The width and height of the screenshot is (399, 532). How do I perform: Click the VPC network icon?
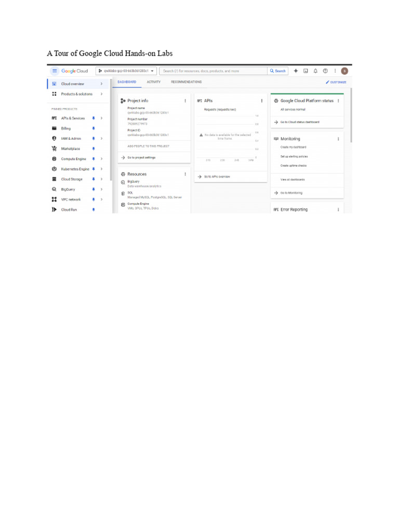[54, 199]
